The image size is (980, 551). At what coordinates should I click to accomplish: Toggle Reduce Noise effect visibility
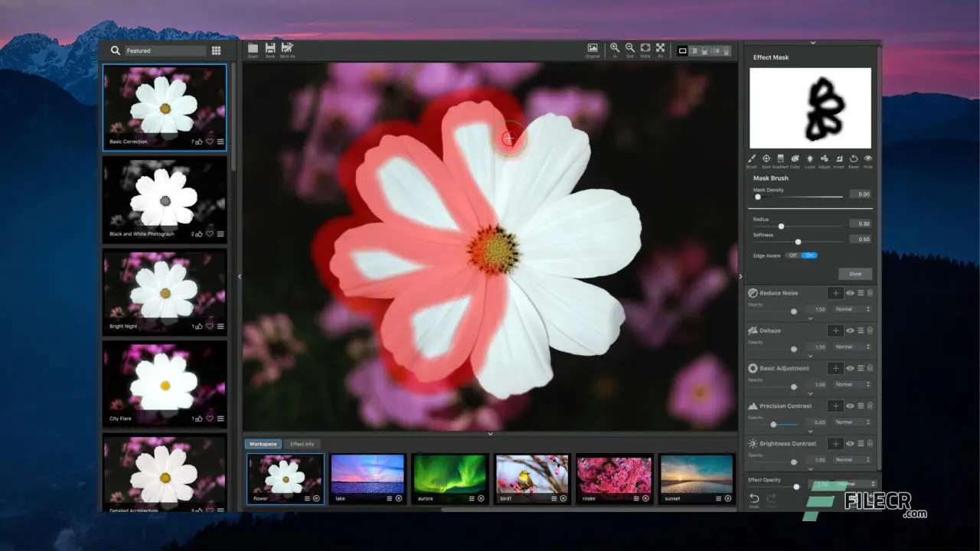[x=850, y=293]
